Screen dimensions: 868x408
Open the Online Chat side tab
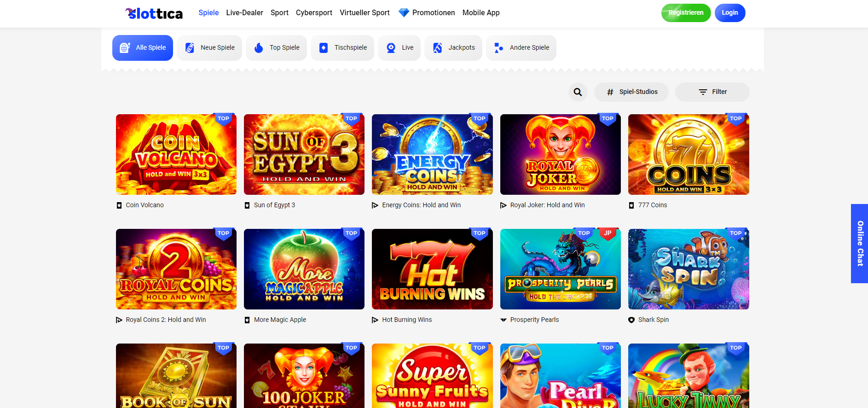point(860,244)
